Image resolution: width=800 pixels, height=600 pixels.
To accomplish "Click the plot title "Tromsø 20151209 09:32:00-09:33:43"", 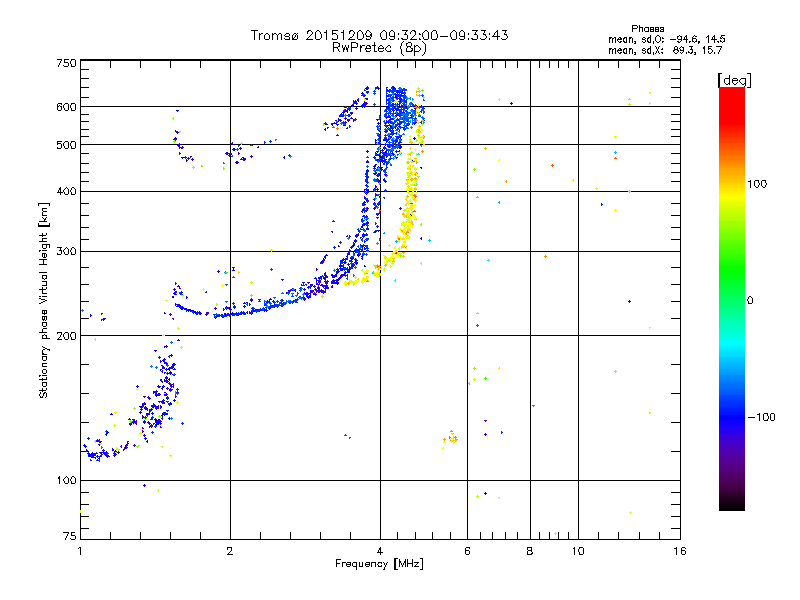I will coord(379,35).
